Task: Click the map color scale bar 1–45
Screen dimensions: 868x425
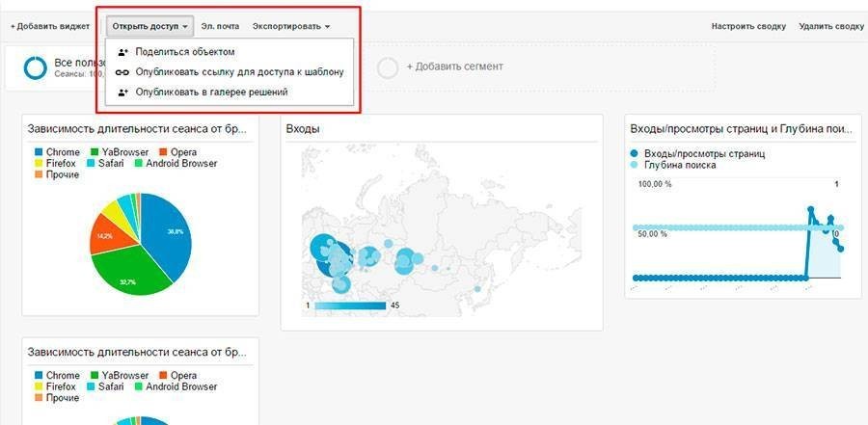Action: pyautogui.click(x=350, y=305)
